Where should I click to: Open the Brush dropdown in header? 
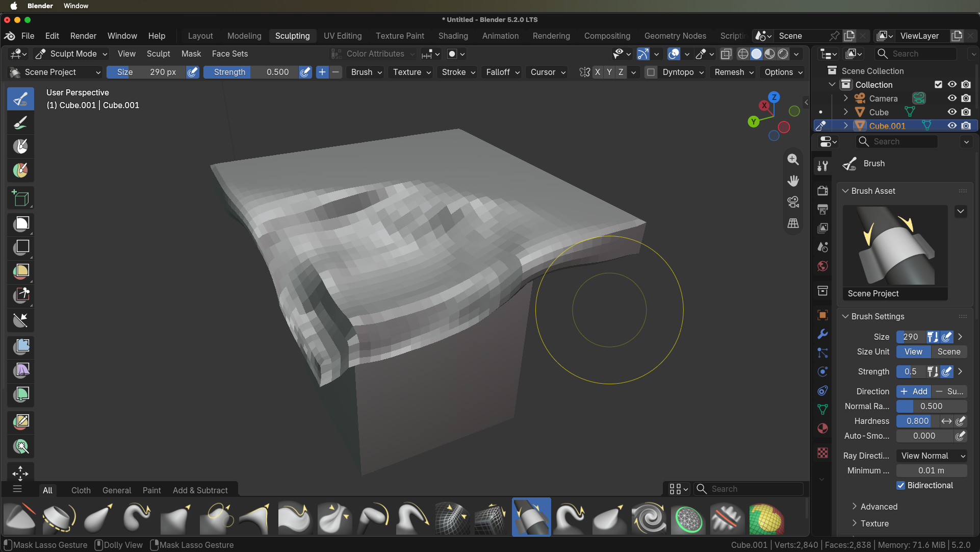[x=367, y=72]
